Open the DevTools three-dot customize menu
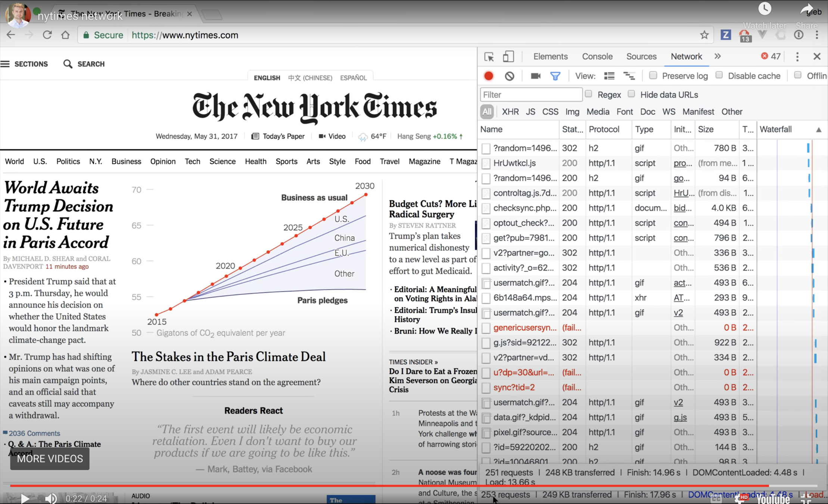Viewport: 828px width, 504px height. pyautogui.click(x=797, y=57)
